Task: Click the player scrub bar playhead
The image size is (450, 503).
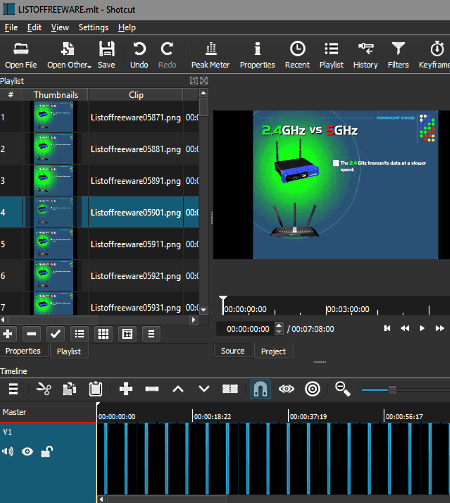Action: click(x=223, y=305)
